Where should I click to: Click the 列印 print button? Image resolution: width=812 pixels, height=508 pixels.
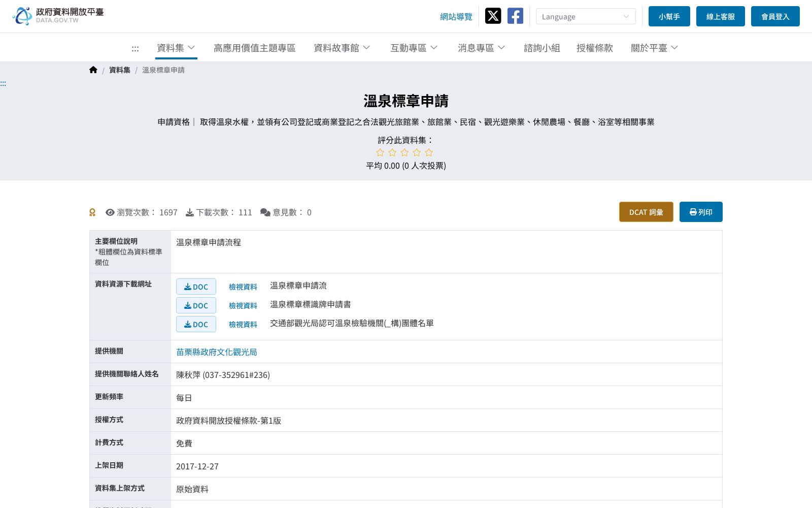(x=701, y=212)
